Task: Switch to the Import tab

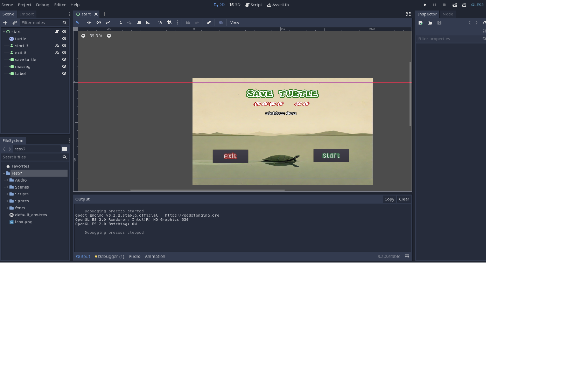Action: (27, 14)
